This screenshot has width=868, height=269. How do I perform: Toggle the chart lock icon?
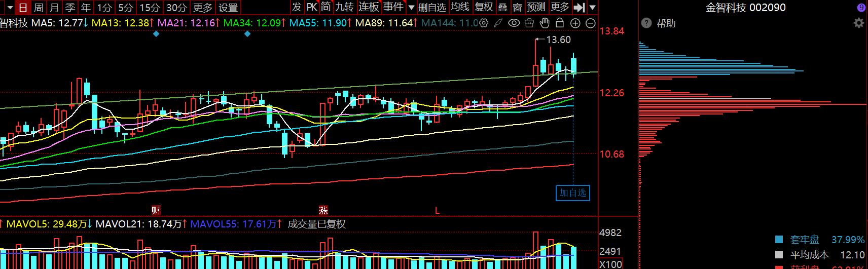(560, 23)
